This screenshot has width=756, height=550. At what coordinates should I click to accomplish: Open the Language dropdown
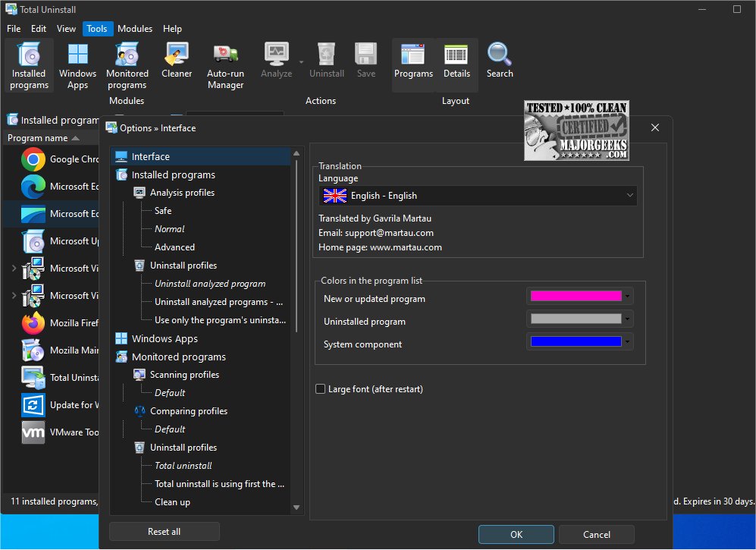tap(478, 196)
